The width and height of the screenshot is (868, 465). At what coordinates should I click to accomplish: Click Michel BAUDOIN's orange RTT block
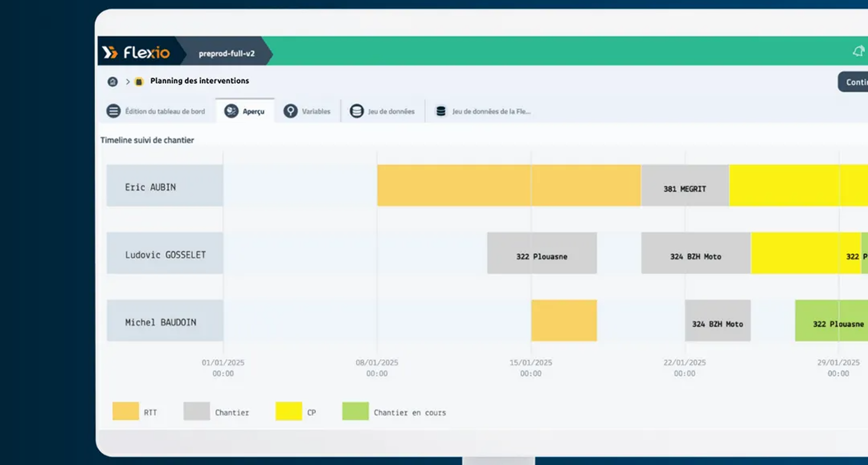pos(564,320)
